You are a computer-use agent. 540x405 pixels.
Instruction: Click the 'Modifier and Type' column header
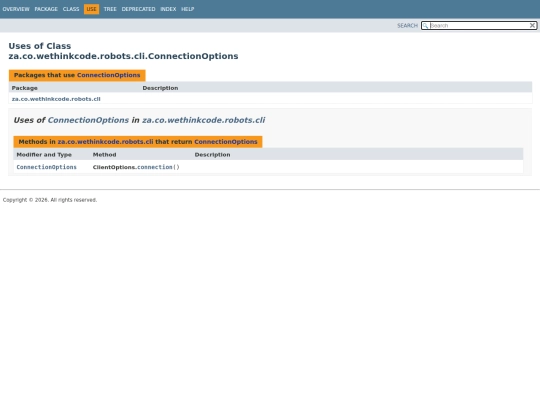click(x=44, y=155)
